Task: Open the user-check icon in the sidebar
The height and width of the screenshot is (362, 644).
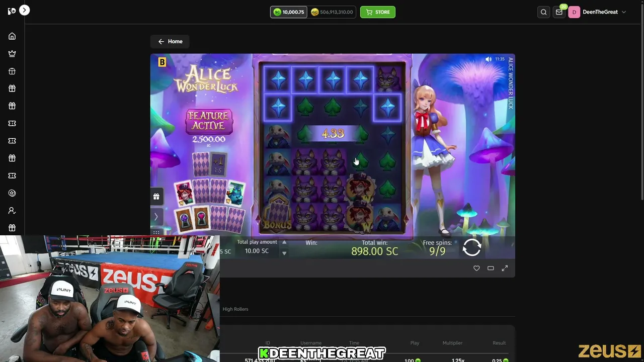Action: point(12,211)
